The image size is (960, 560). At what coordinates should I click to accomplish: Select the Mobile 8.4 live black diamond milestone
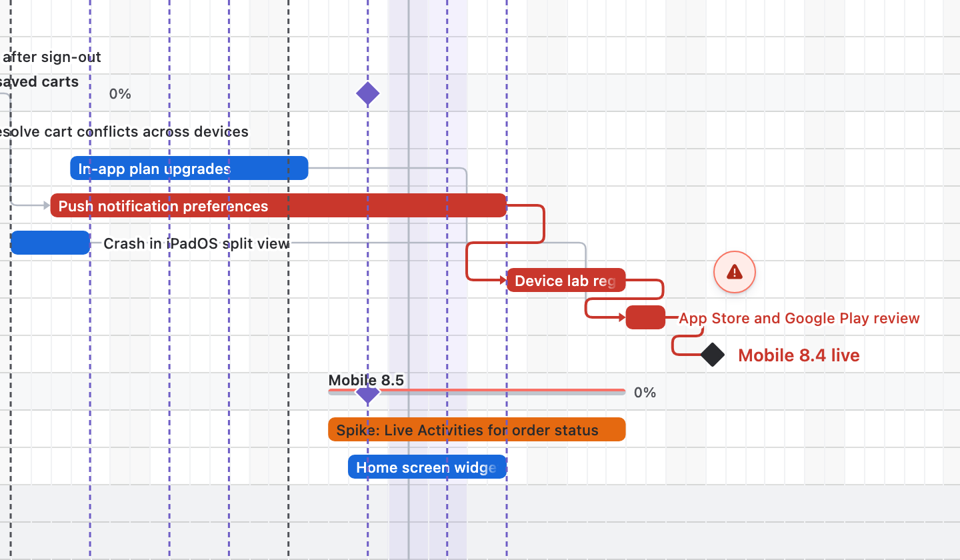pos(713,355)
